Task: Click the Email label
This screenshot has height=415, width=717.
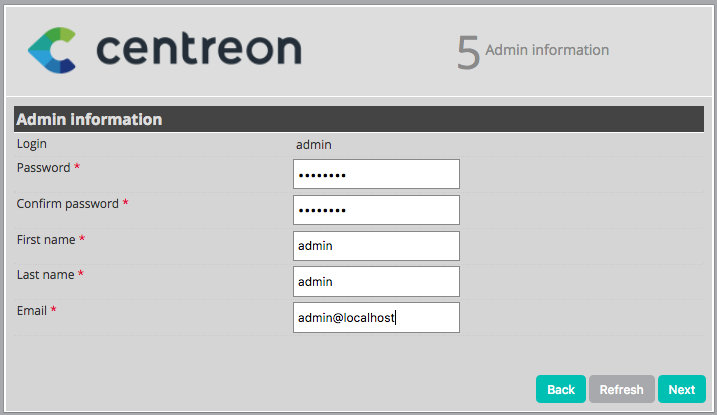Action: point(32,311)
